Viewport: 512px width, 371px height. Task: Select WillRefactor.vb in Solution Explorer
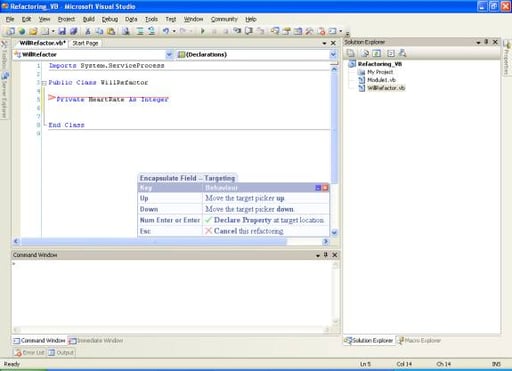tap(386, 88)
